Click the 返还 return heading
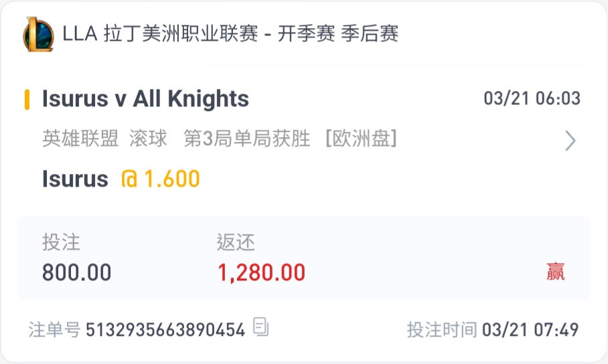Image resolution: width=608 pixels, height=364 pixels. click(x=236, y=242)
